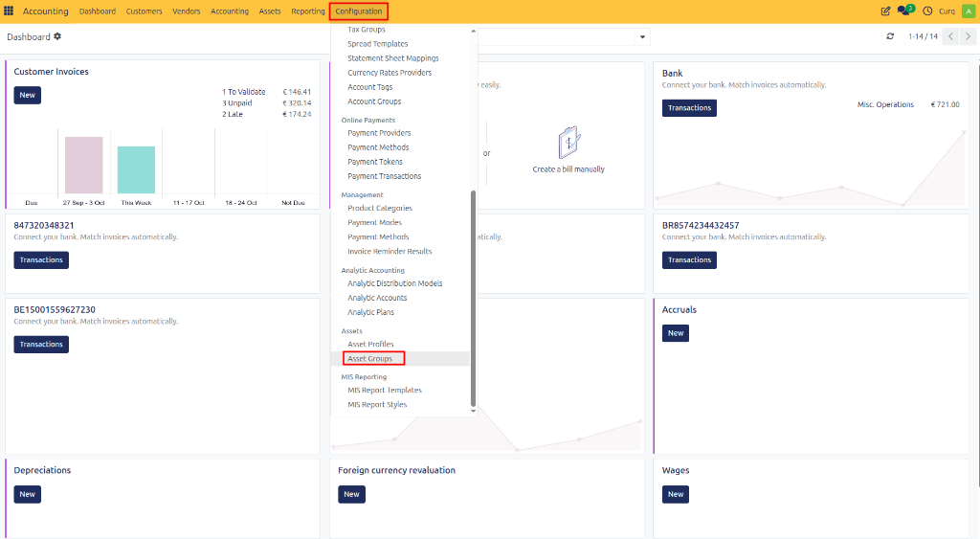This screenshot has height=539, width=980.
Task: Go to previous page arrow
Action: coord(950,36)
